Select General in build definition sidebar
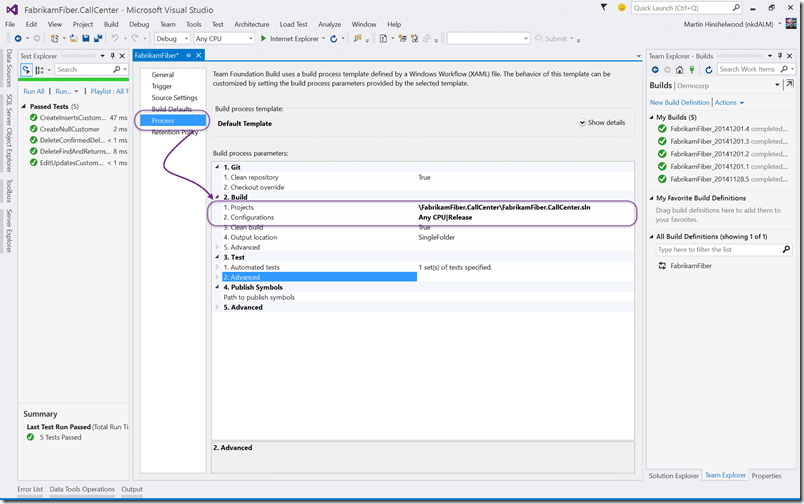The image size is (804, 504). 163,75
